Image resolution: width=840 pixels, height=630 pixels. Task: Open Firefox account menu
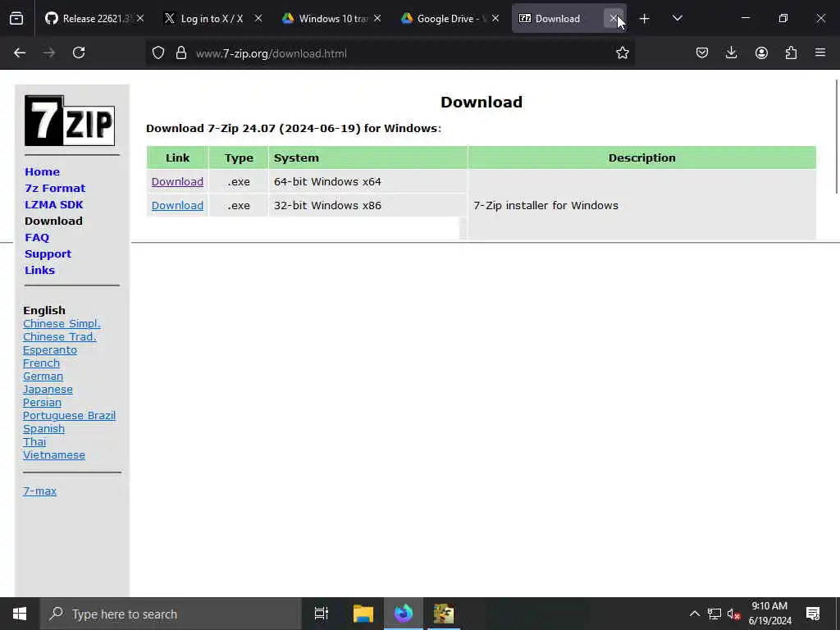point(761,52)
